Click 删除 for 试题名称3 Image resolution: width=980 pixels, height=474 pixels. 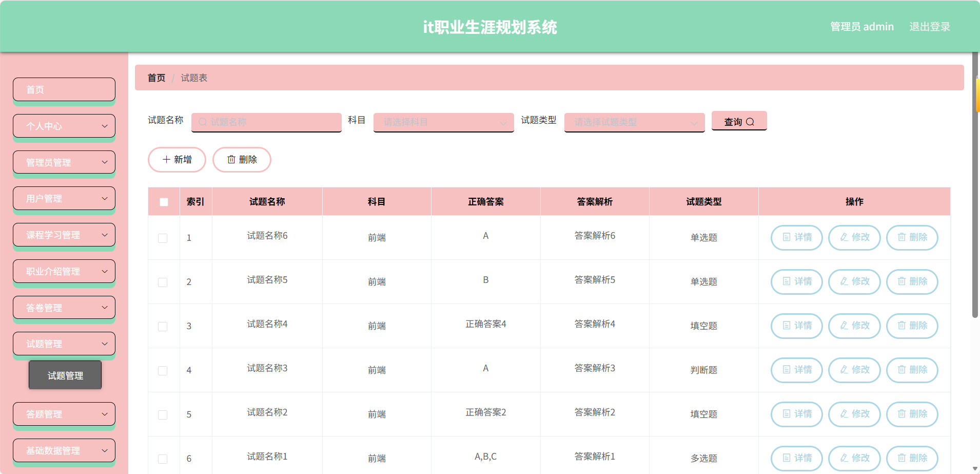pos(912,370)
